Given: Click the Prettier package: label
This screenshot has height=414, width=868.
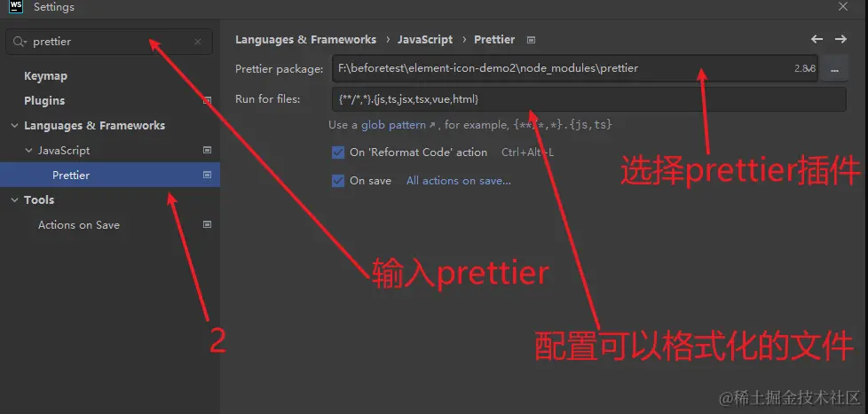Looking at the screenshot, I should pos(279,69).
